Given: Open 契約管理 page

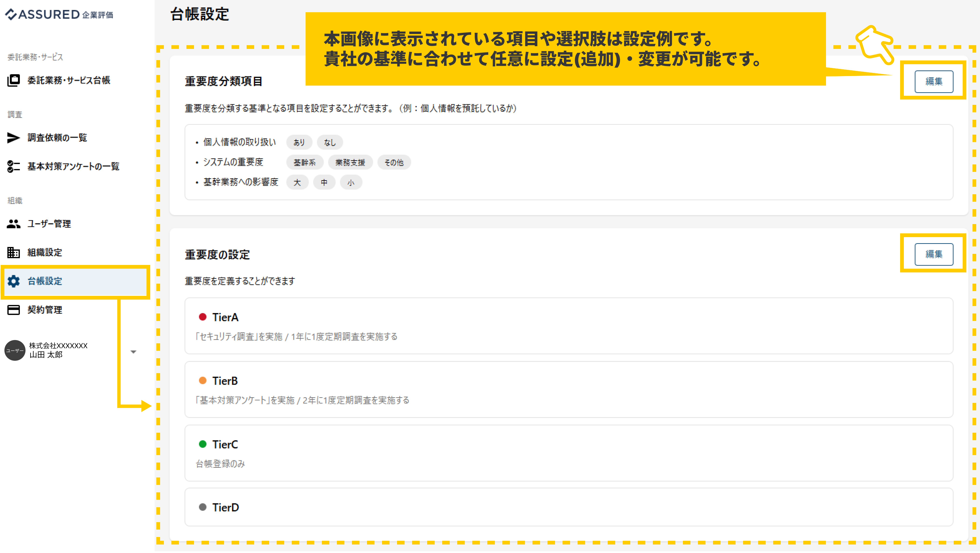Looking at the screenshot, I should pyautogui.click(x=45, y=310).
